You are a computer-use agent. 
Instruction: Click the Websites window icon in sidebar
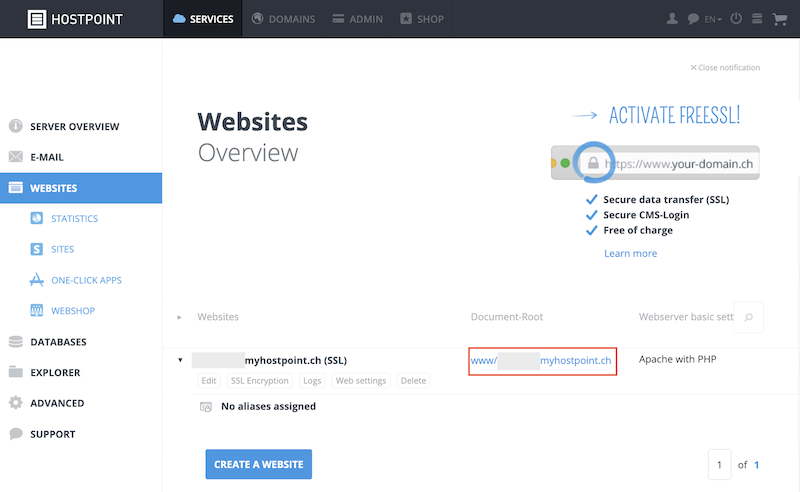[16, 187]
